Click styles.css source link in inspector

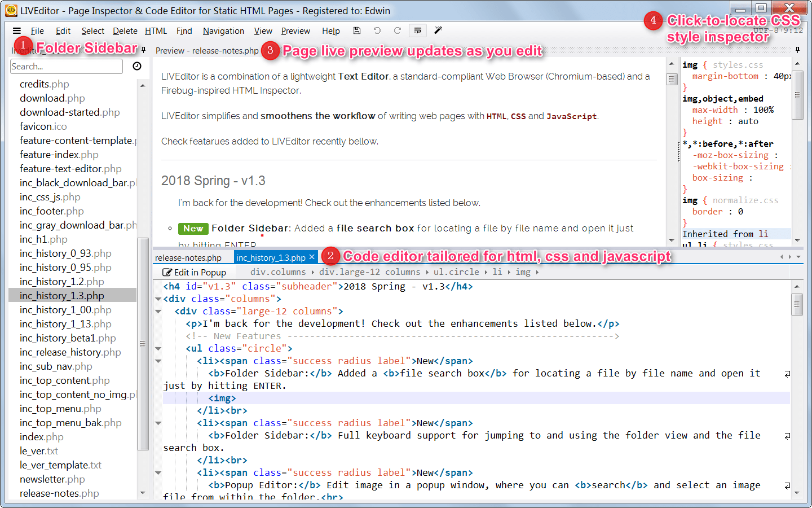click(x=738, y=65)
